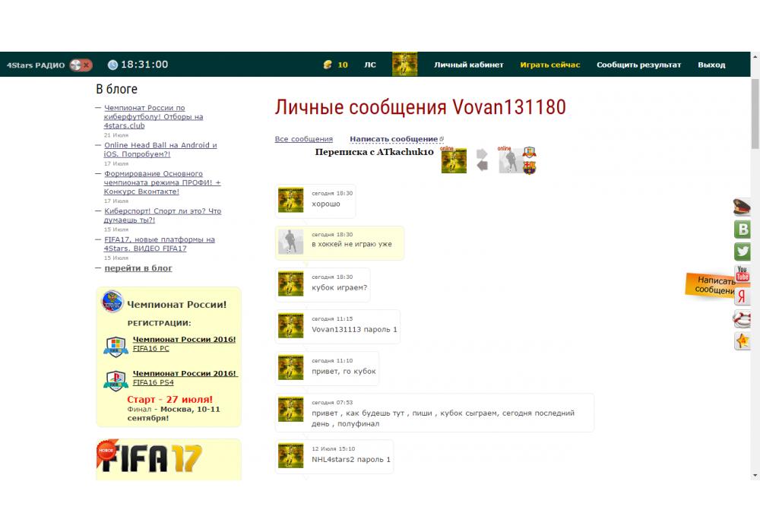
Task: Click the gray conversation arrows icon
Action: (483, 160)
